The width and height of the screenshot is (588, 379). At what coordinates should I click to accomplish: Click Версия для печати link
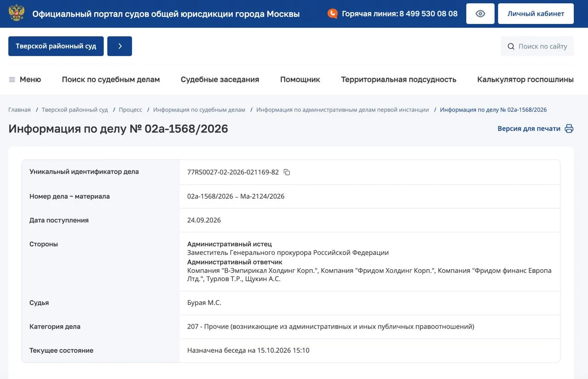click(x=529, y=129)
